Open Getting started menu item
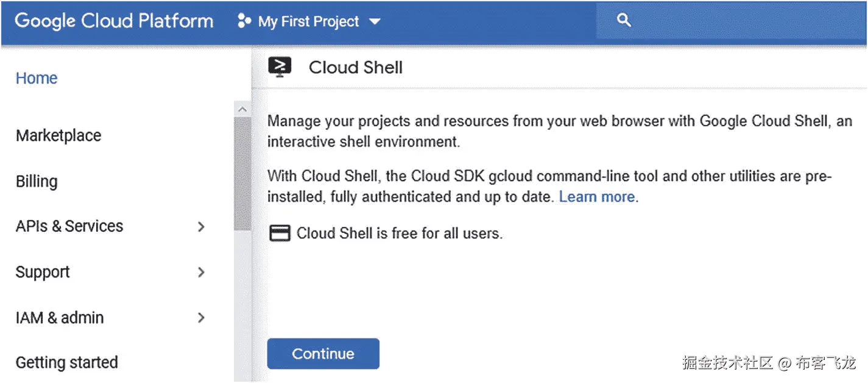Screen dimensions: 868x383 pyautogui.click(x=66, y=363)
